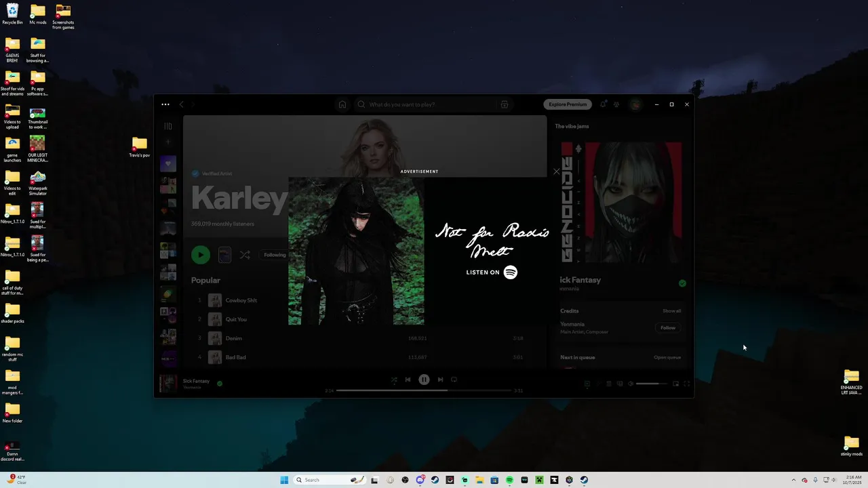Open Connect to a device icon
Image resolution: width=868 pixels, height=488 pixels.
619,384
